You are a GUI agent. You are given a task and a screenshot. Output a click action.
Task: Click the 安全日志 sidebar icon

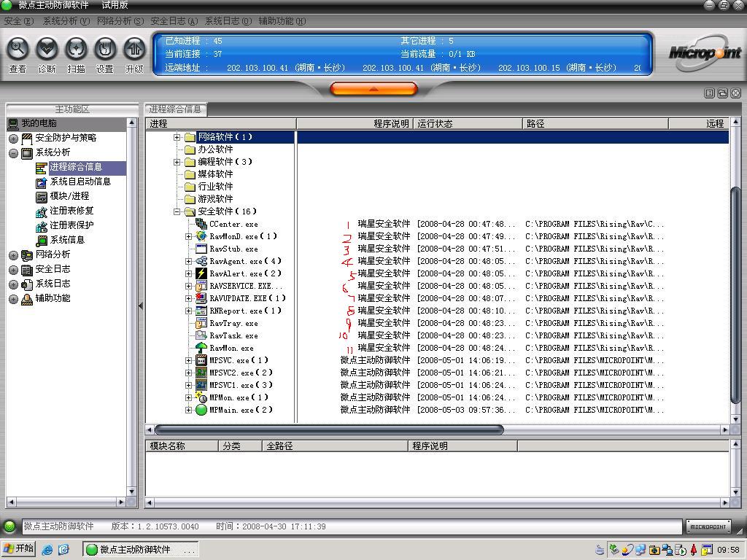(x=27, y=270)
